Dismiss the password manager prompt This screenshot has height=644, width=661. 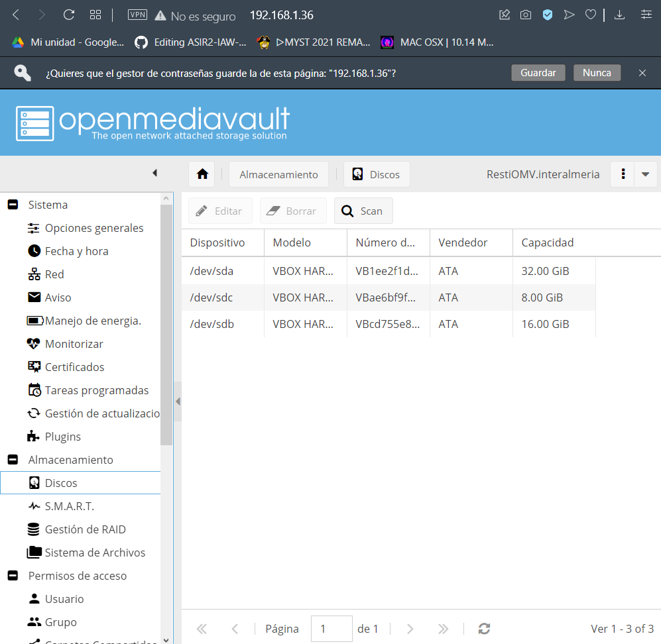coord(642,73)
